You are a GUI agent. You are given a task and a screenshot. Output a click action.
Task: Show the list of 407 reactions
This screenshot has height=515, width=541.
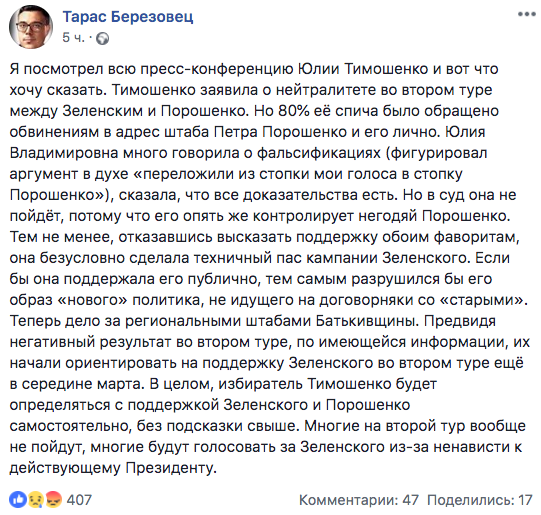point(79,500)
